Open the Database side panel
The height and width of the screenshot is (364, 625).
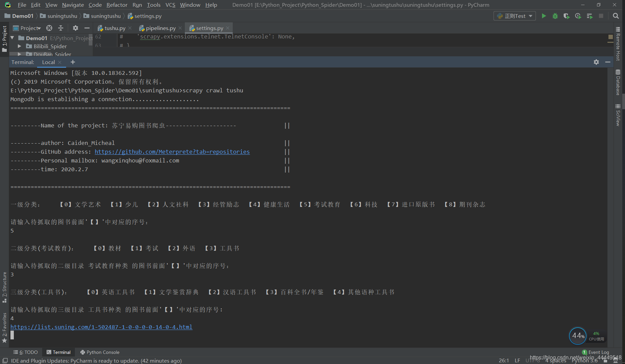(618, 82)
